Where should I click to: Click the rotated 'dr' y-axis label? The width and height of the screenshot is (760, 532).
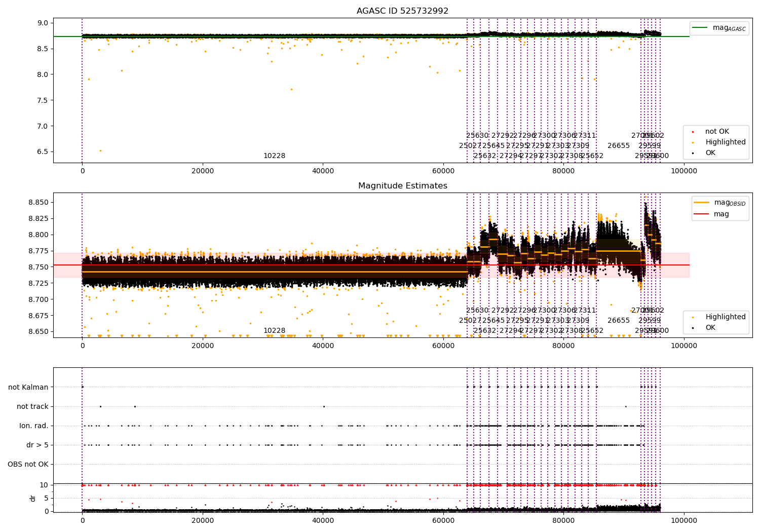coord(32,498)
